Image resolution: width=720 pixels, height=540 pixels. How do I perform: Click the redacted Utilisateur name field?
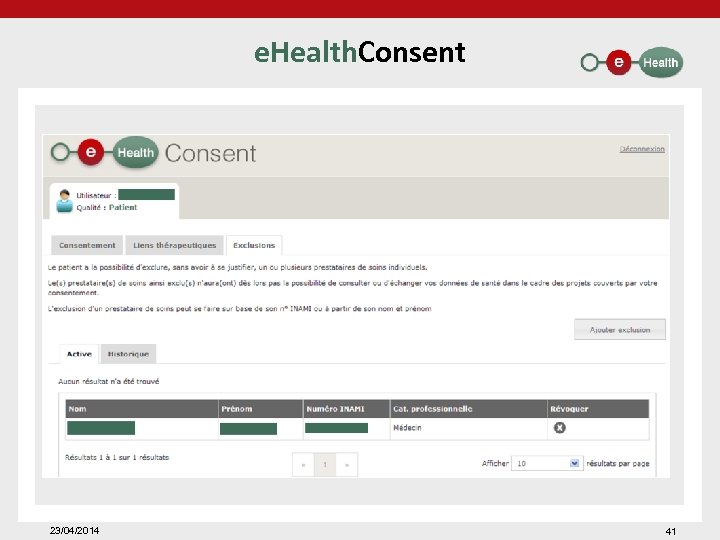click(146, 195)
